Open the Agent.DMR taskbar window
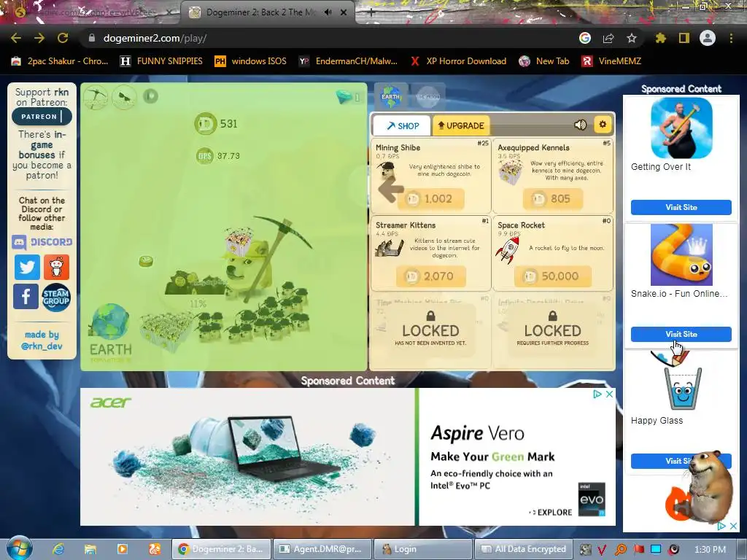 322,549
